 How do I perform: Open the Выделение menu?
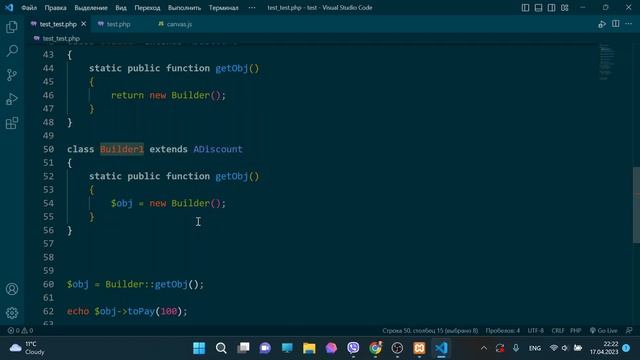tap(91, 8)
